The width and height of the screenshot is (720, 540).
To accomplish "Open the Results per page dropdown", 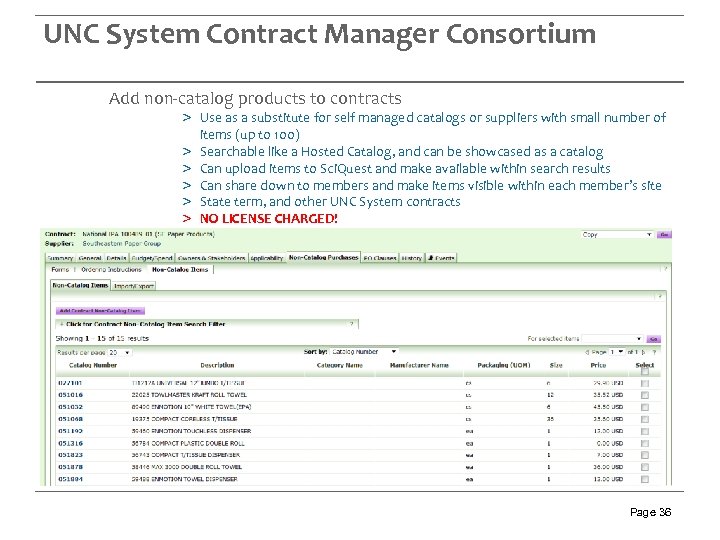I will 120,353.
